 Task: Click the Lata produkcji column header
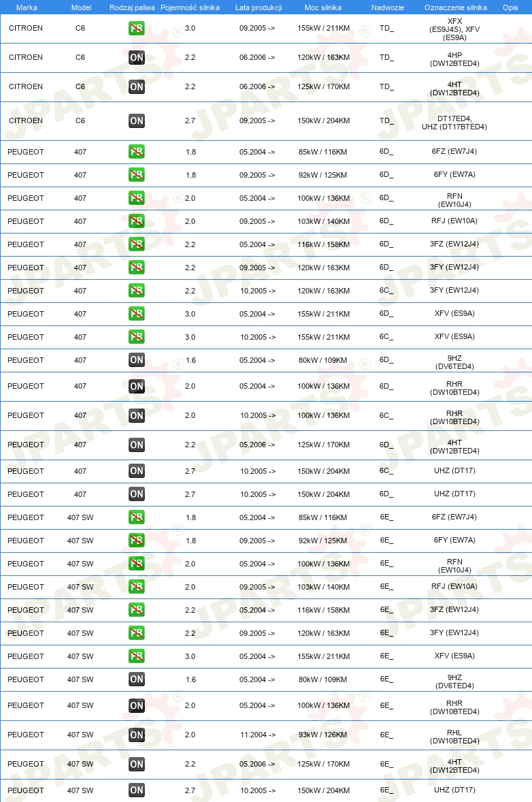(259, 7)
